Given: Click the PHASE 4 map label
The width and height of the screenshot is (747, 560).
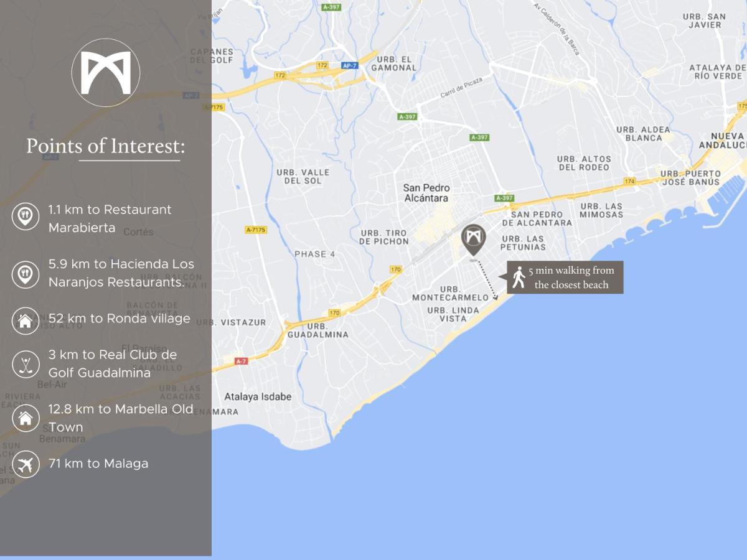Looking at the screenshot, I should [315, 254].
